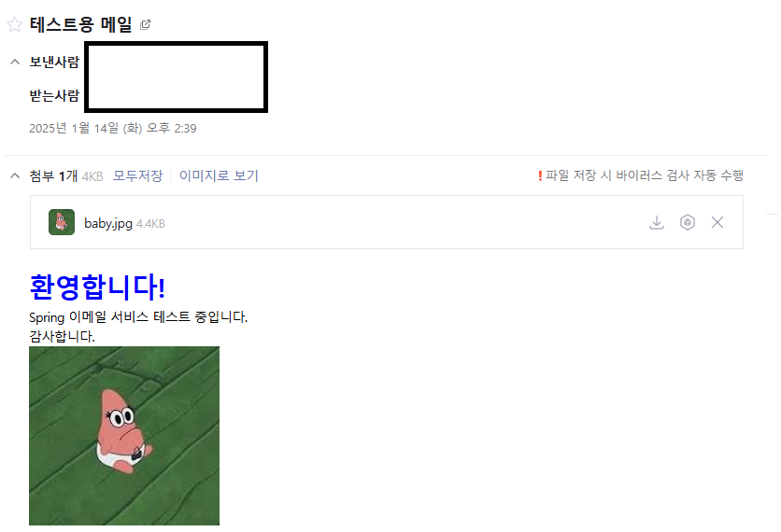Save baby.jpg to cloud with hexagon icon

pos(688,222)
